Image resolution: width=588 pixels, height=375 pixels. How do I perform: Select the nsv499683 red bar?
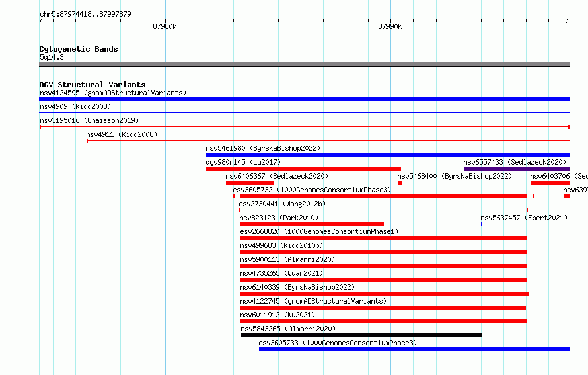point(384,252)
